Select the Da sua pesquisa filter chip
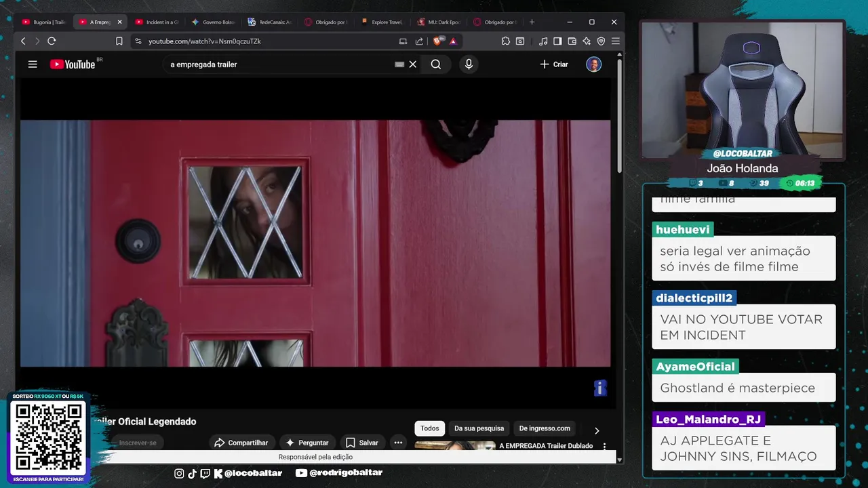Viewport: 868px width, 488px height. coord(479,428)
